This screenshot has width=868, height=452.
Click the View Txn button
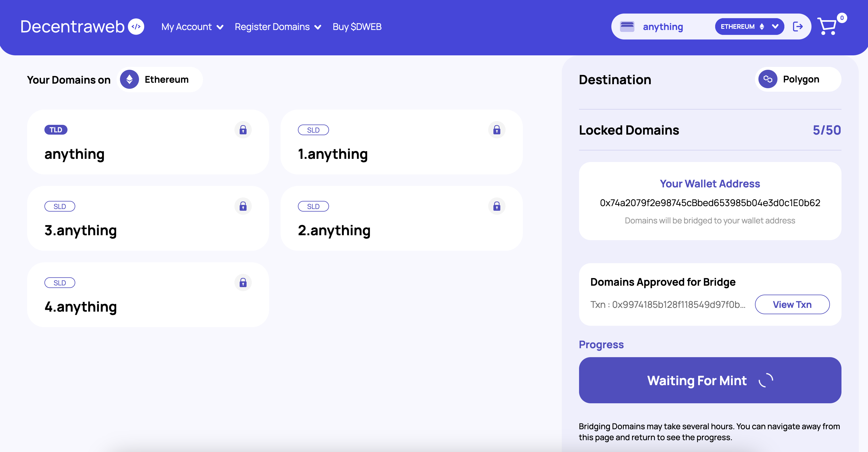pos(792,304)
